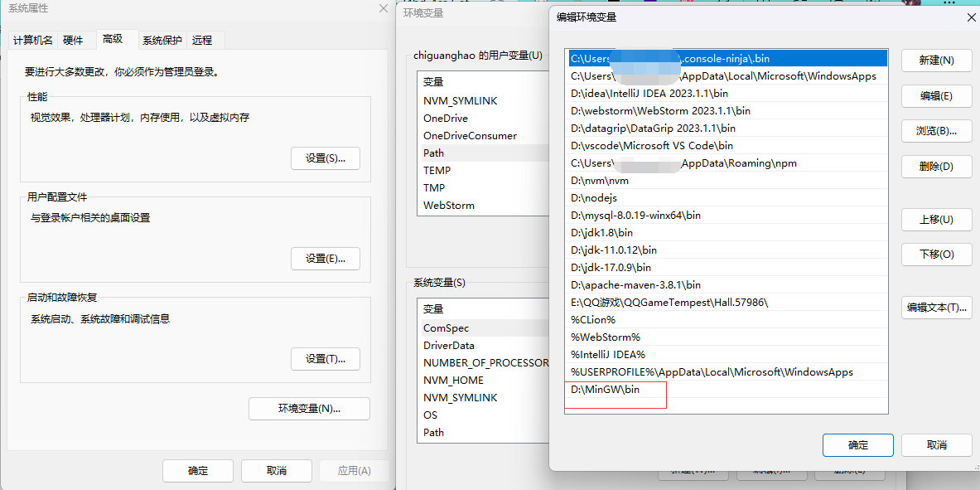Open the 系统保护 tab
The width and height of the screenshot is (980, 490).
162,41
